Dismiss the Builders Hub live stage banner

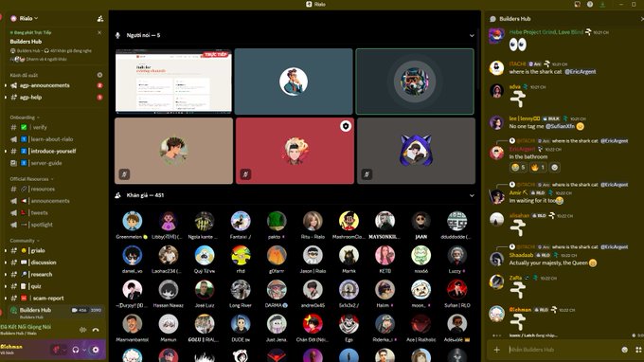[99, 32]
